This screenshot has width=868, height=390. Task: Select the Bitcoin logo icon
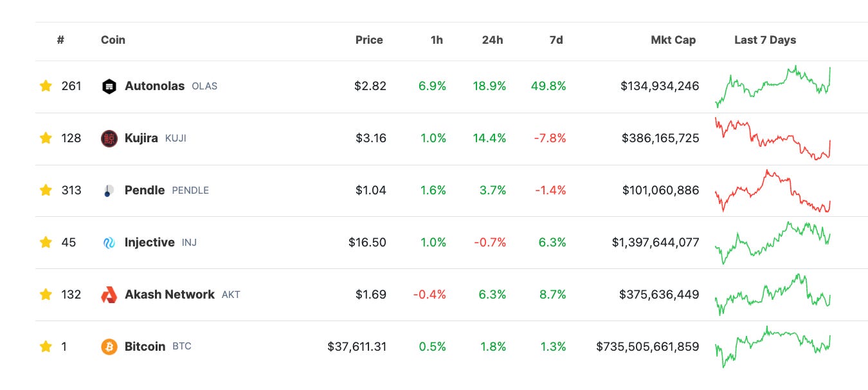pyautogui.click(x=109, y=346)
